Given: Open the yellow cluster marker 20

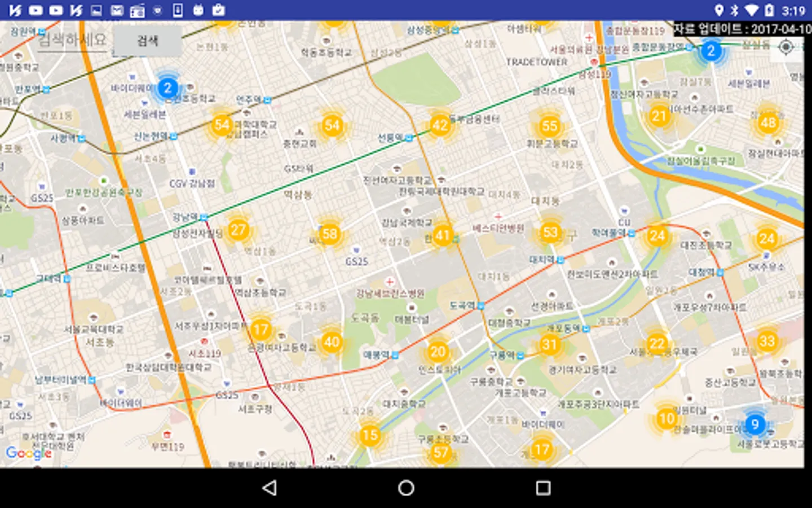Looking at the screenshot, I should tap(438, 352).
